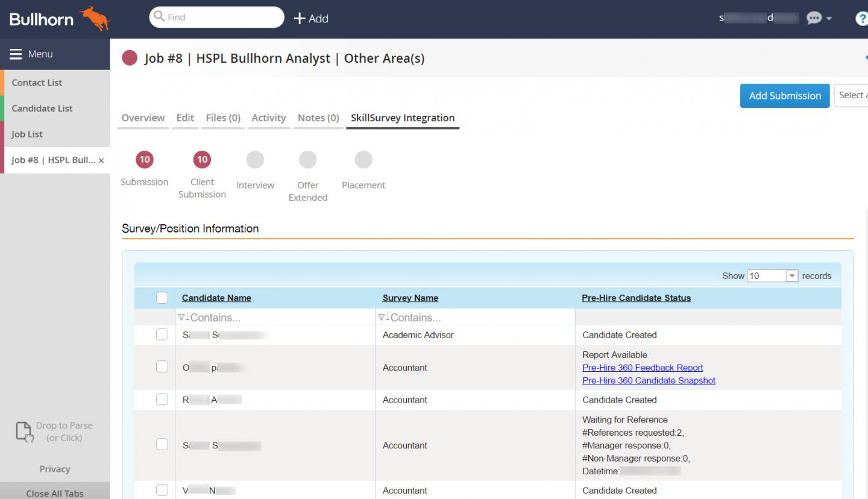Select the SkillSurvey Integration tab
868x499 pixels.
point(403,118)
